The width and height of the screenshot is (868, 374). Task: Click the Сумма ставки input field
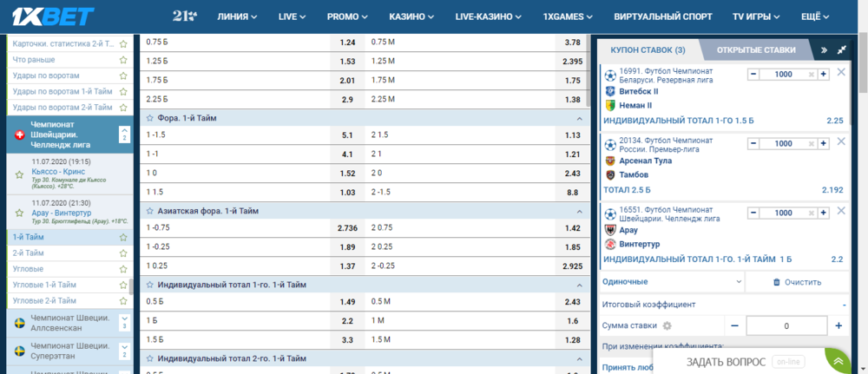(x=786, y=326)
